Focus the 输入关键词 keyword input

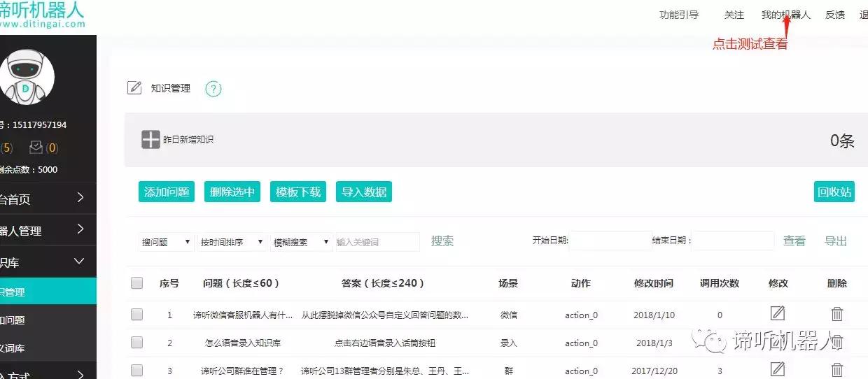[377, 242]
